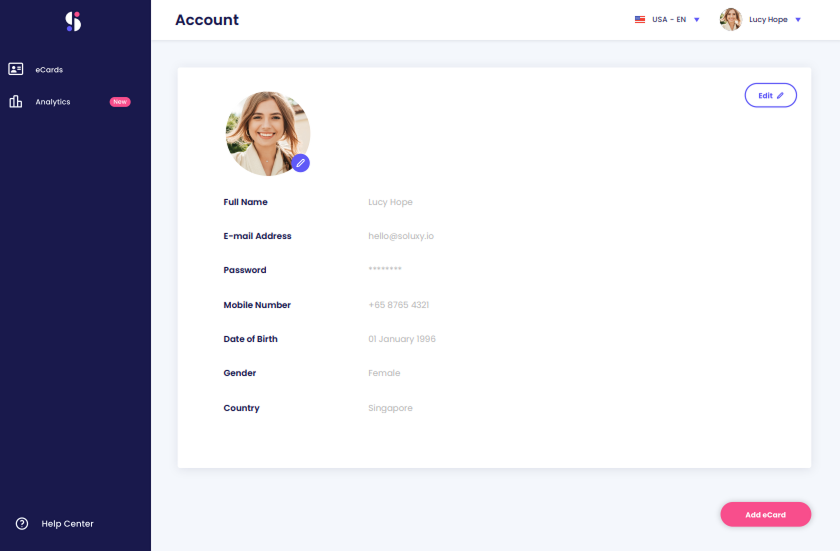840x551 pixels.
Task: Click the +65 8765 4321 phone value
Action: click(399, 305)
